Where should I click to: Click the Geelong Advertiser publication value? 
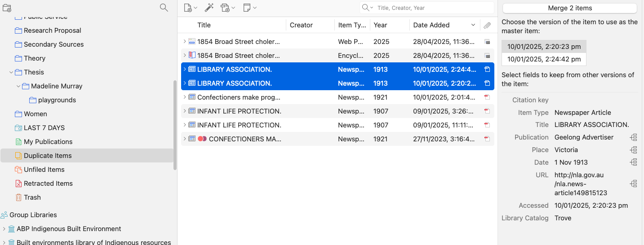tap(584, 137)
